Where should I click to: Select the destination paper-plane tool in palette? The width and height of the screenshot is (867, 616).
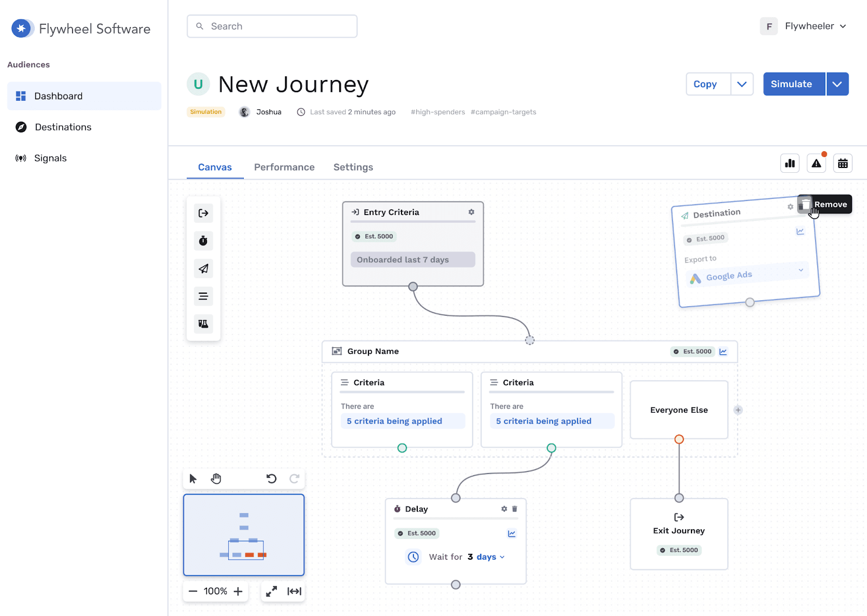click(203, 269)
